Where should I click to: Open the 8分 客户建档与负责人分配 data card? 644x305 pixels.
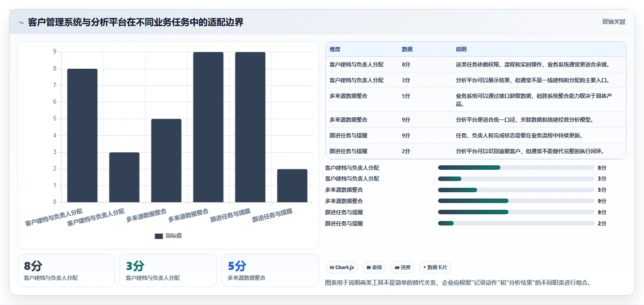(66, 270)
